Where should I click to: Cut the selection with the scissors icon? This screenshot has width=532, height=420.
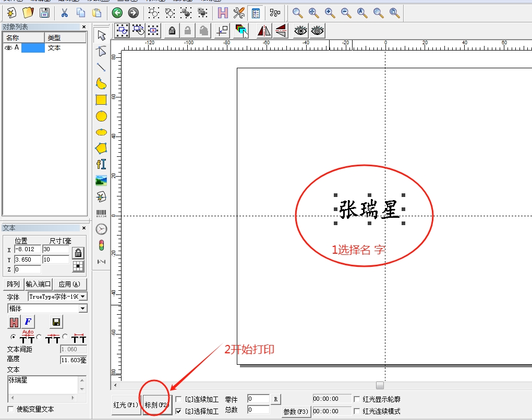(64, 13)
